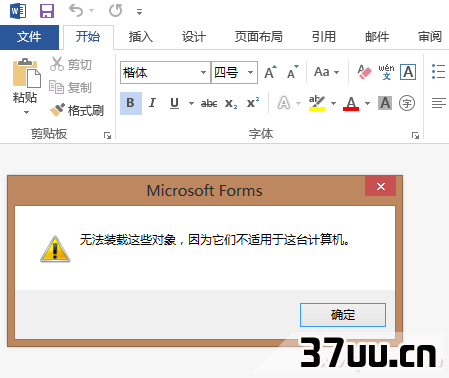Screen dimensions: 449x378
Task: Save the document via the floppy icon
Action: coord(47,11)
